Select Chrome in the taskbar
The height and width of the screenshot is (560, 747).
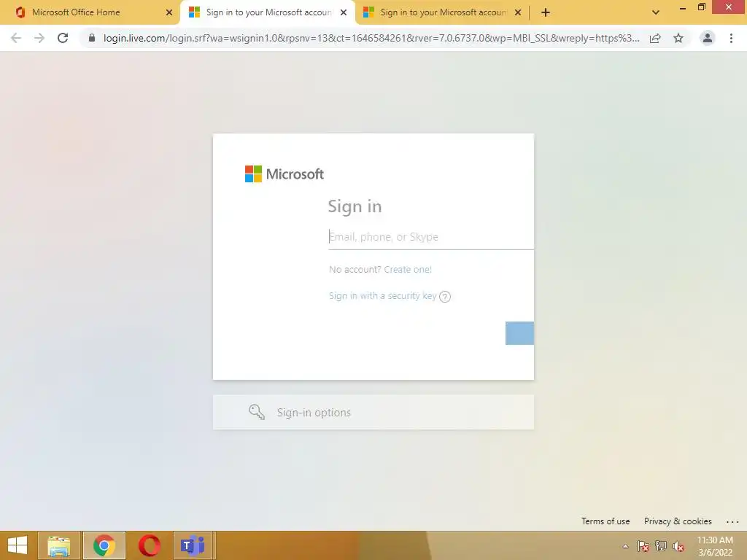104,545
